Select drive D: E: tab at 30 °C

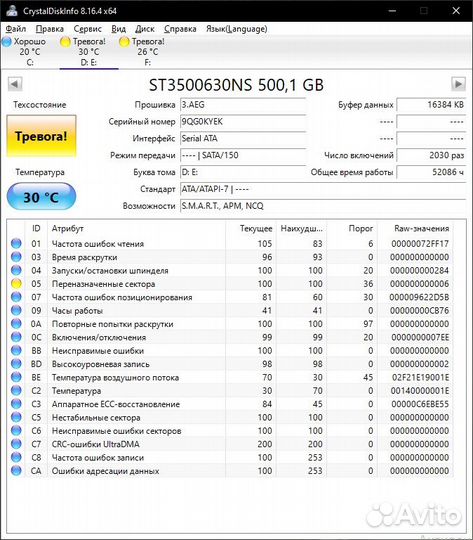(89, 52)
